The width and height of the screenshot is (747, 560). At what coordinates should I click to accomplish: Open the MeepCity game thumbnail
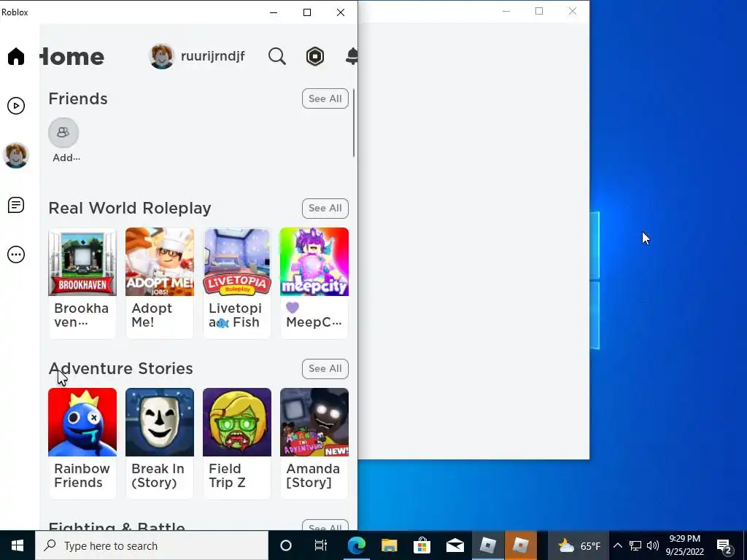point(314,262)
